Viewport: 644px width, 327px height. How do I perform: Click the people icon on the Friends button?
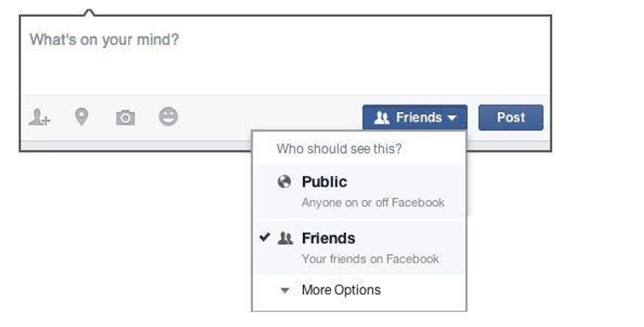tap(382, 118)
